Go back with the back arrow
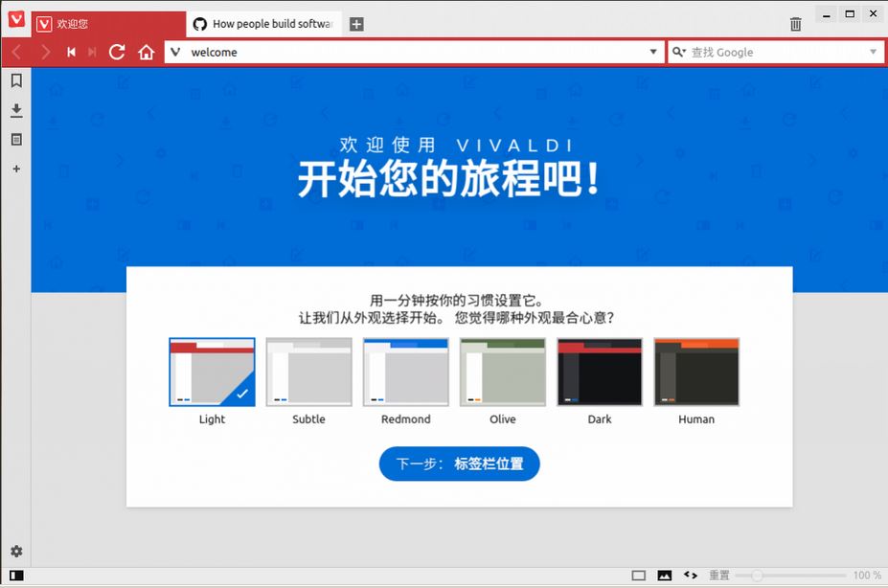The image size is (888, 588). click(x=16, y=52)
